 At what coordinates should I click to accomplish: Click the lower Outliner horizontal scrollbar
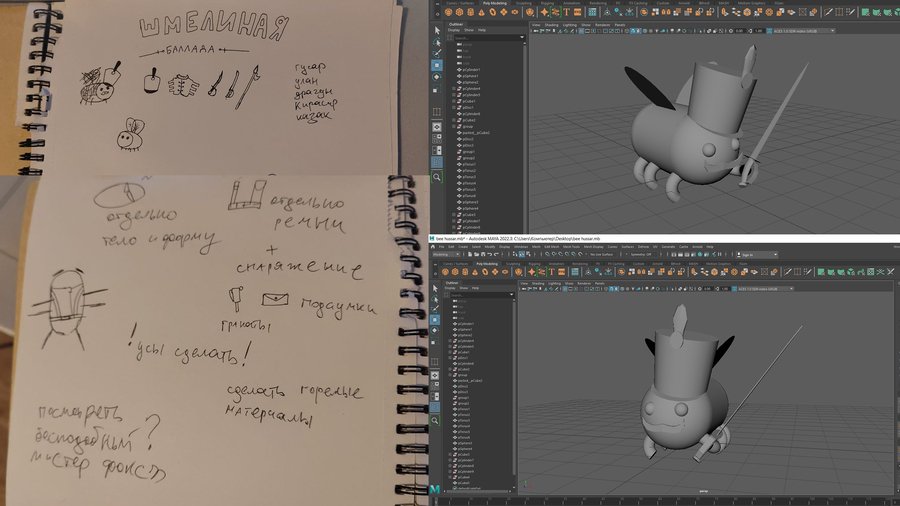pyautogui.click(x=479, y=491)
